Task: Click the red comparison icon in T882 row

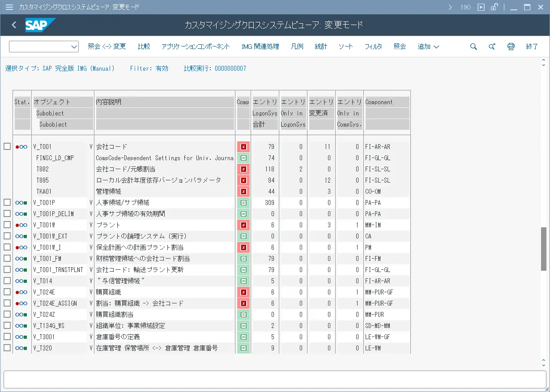Action: point(243,169)
